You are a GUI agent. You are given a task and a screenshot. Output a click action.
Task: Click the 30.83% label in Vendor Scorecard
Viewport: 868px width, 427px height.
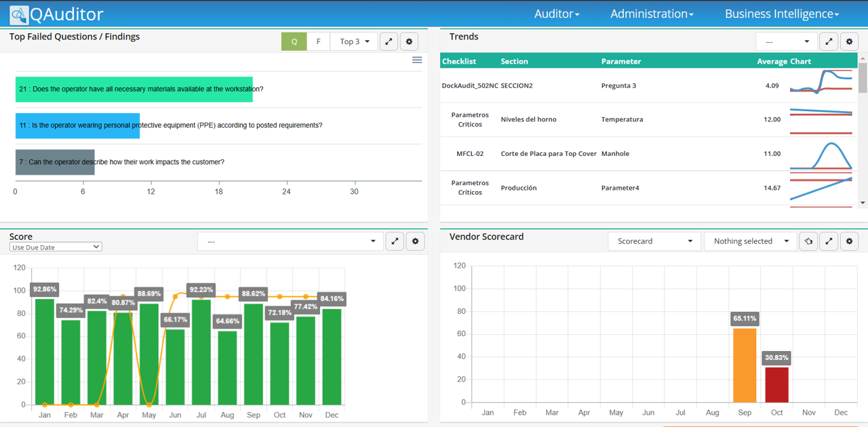(x=777, y=357)
